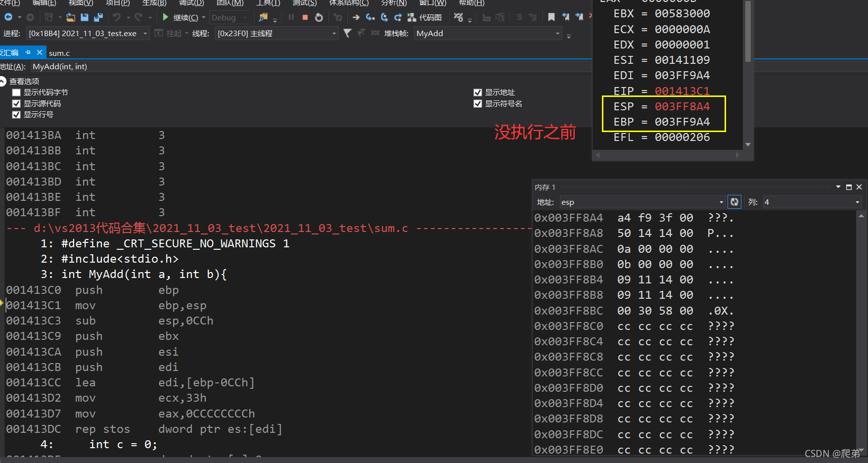Click the open file folder icon
This screenshot has width=868, height=463.
pos(71,17)
